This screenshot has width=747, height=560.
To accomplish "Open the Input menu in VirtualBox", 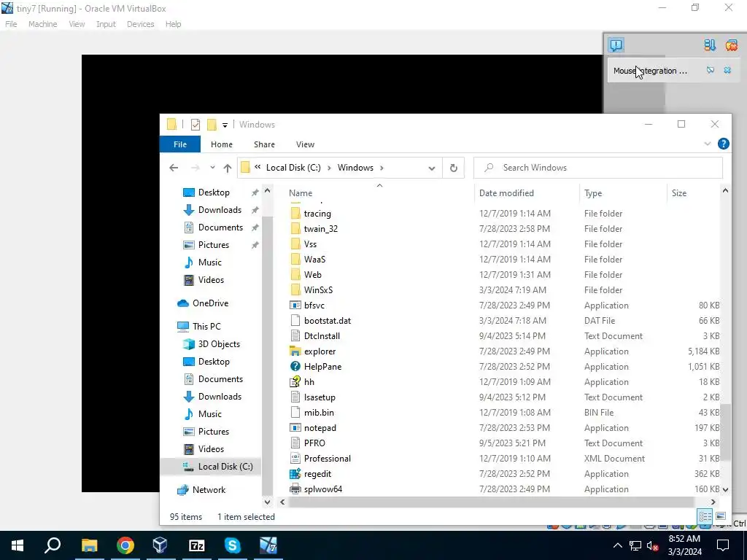I will coord(106,24).
